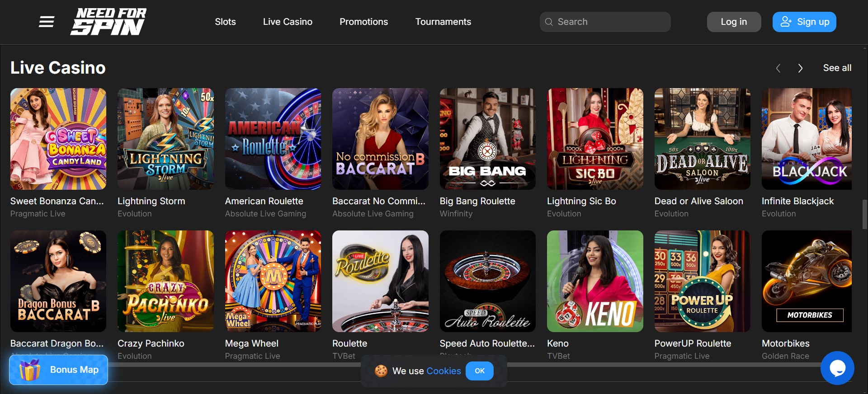Open Dragon Bonus Baccarat thumbnail
868x394 pixels.
58,281
